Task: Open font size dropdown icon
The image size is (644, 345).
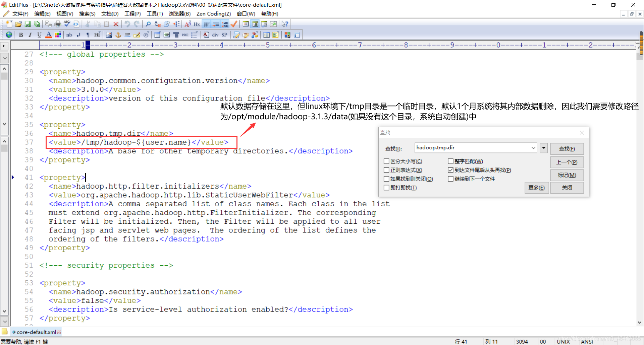Action: tap(188, 24)
